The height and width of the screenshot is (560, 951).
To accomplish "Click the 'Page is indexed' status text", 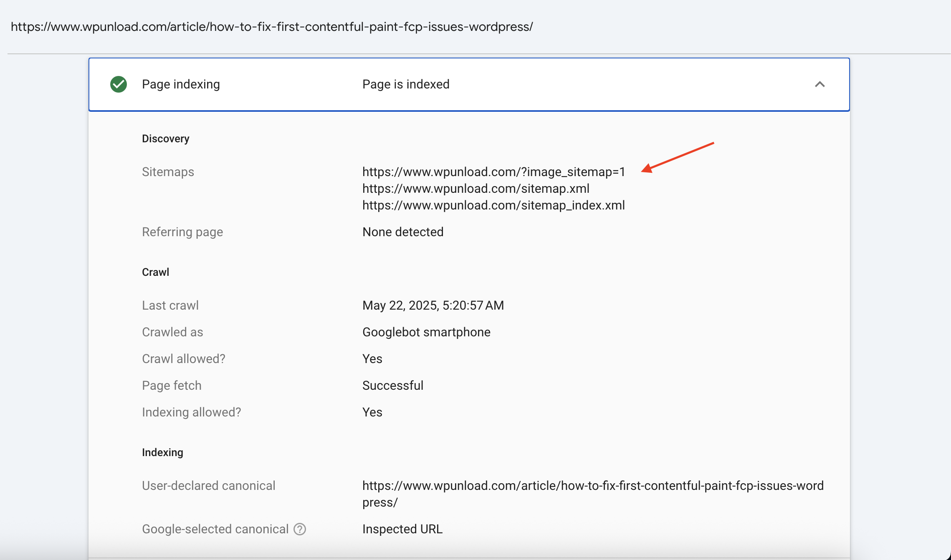I will [x=405, y=84].
